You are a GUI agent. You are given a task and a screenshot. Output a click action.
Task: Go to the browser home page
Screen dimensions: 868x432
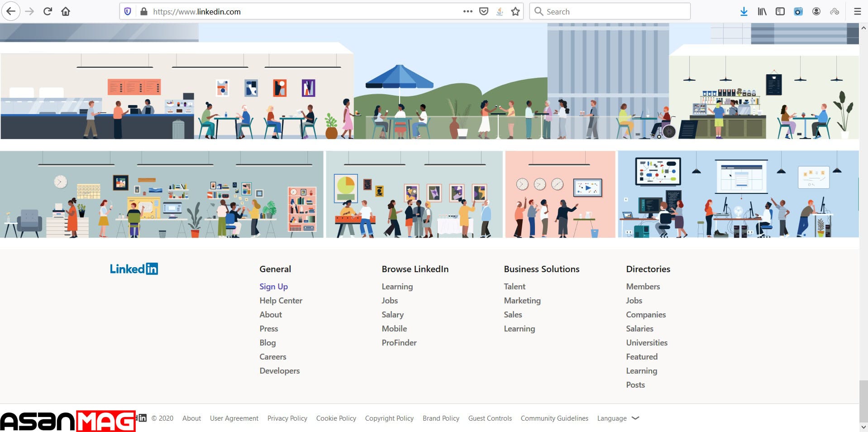[66, 11]
